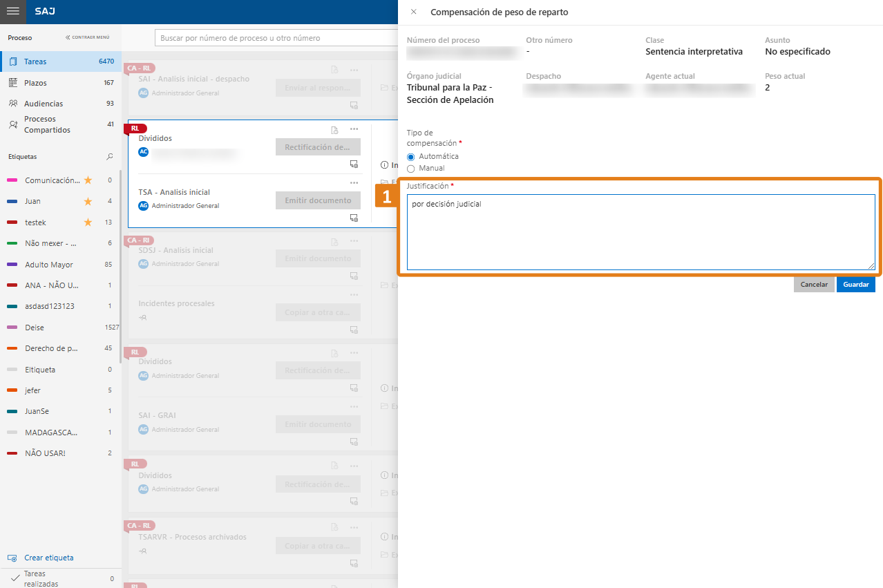Go to Audiencias in sidebar
Image resolution: width=883 pixels, height=588 pixels.
pos(43,104)
